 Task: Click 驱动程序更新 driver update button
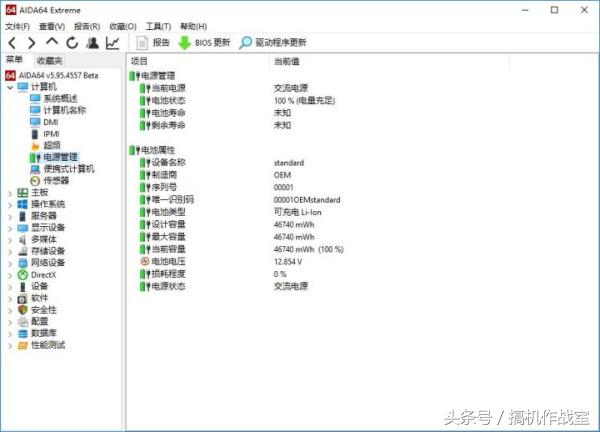coord(272,42)
